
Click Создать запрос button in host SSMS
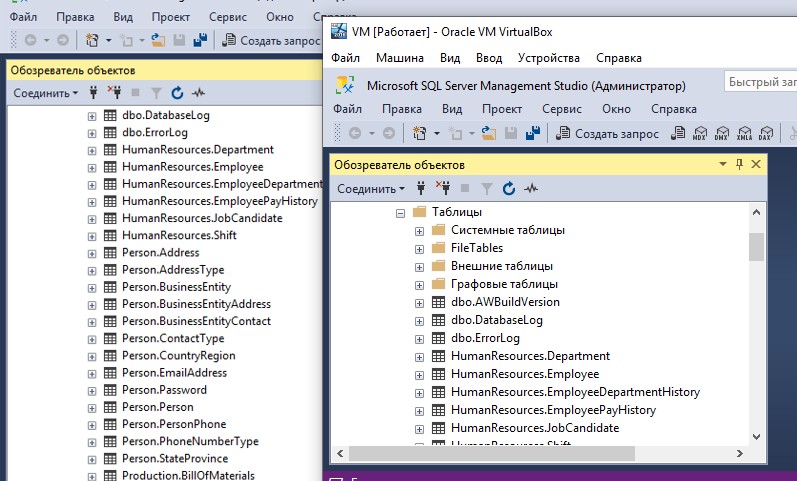[272, 40]
